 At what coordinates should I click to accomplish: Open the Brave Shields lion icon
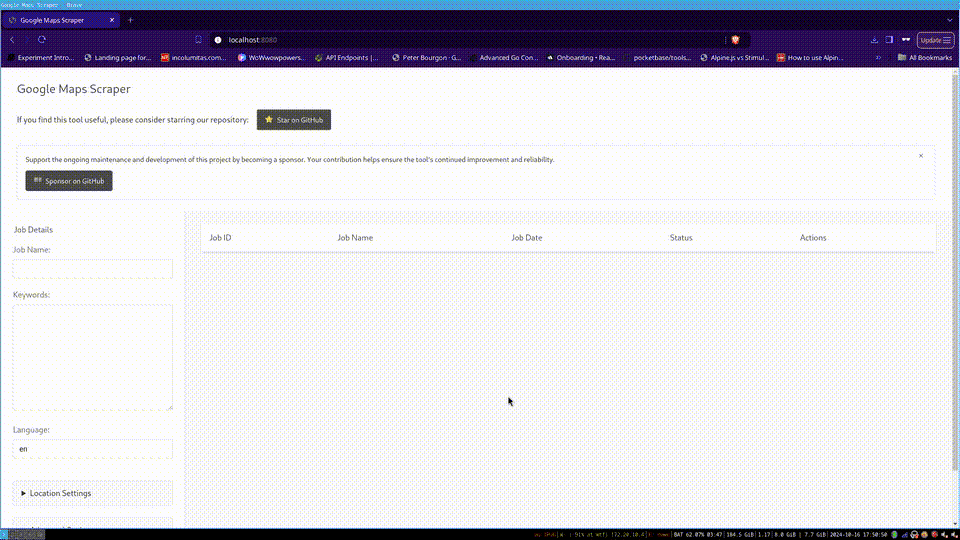coord(735,40)
